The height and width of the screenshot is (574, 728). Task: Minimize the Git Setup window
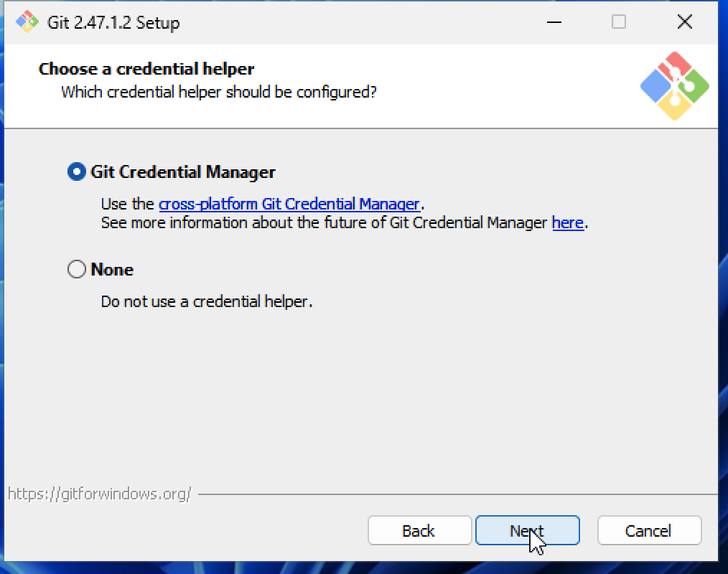click(554, 22)
